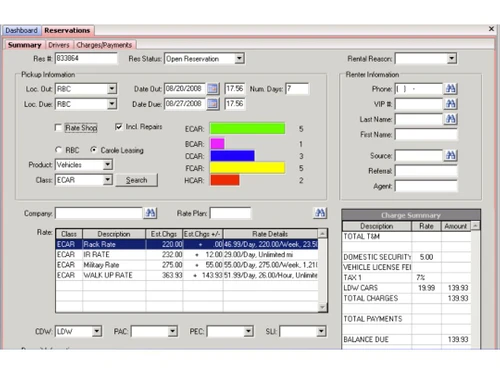Open the Product dropdown showing Vehicles
The width and height of the screenshot is (500, 375).
tap(107, 165)
